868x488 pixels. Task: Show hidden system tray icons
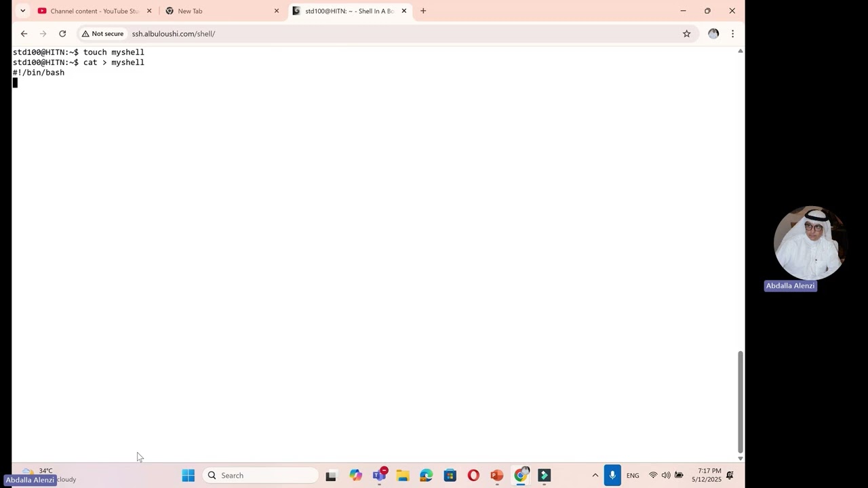tap(595, 475)
